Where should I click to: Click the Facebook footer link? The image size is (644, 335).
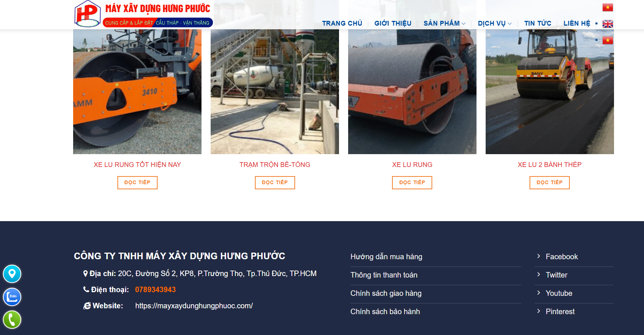[562, 257]
